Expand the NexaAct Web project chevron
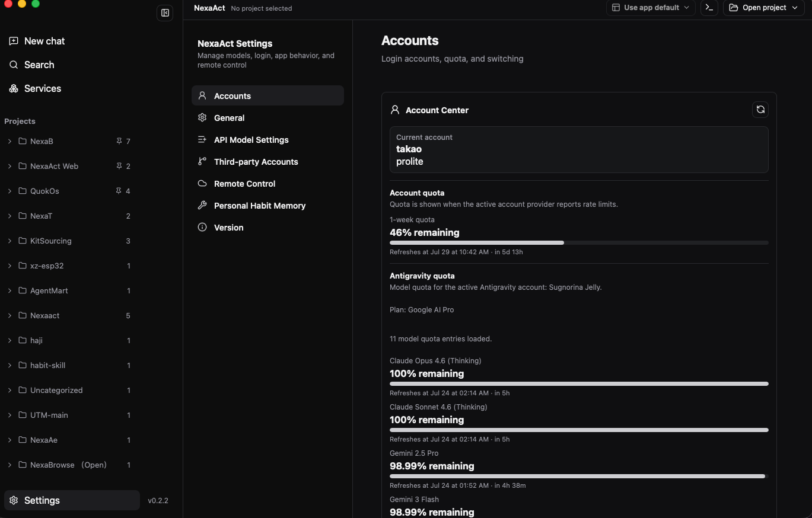 click(9, 166)
